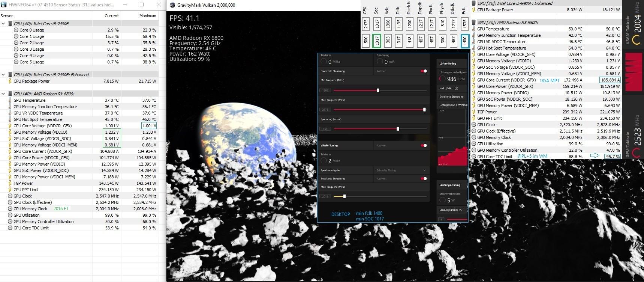Click the GravityMark window title icon

(x=172, y=5)
